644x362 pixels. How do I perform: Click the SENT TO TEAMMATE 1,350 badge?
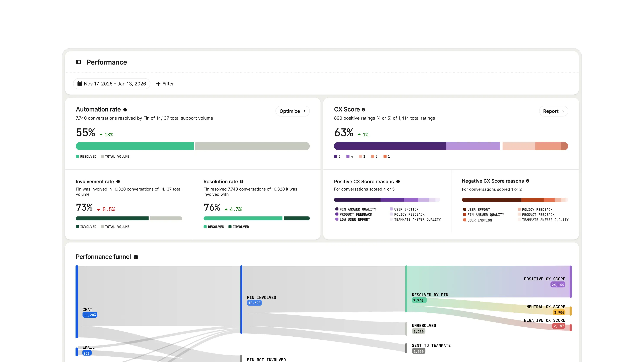[x=419, y=351]
